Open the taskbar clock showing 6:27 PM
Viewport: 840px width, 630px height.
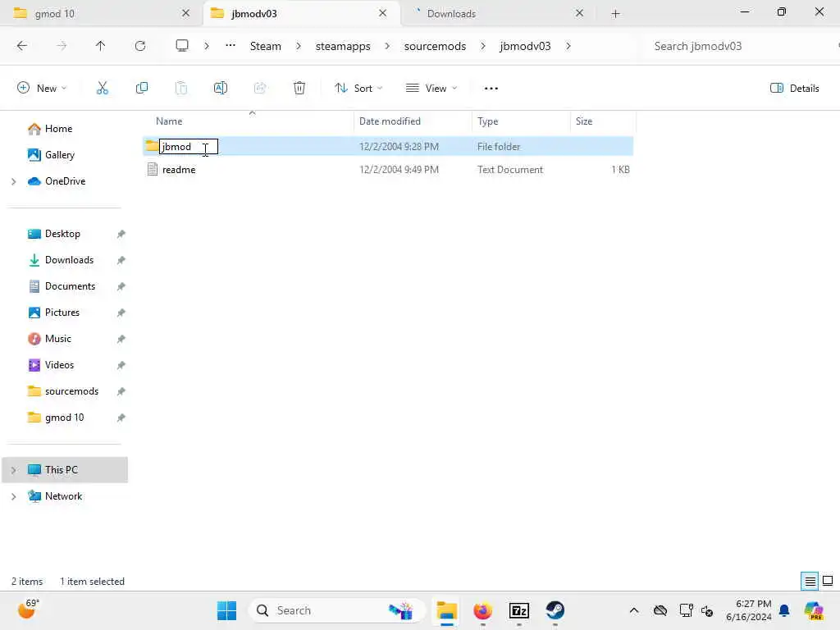coord(749,610)
